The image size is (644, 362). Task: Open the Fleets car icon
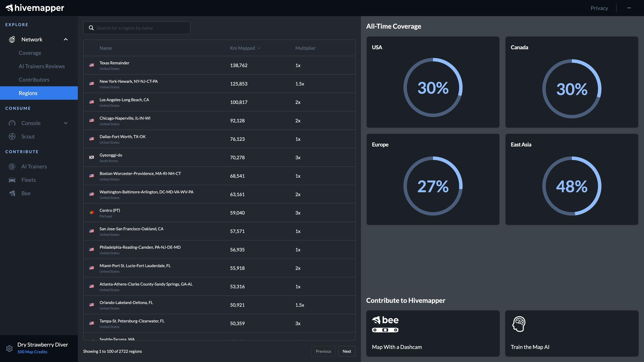coord(12,180)
